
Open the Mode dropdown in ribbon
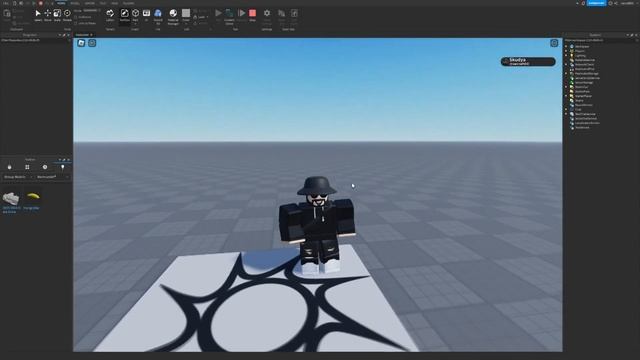[x=92, y=10]
